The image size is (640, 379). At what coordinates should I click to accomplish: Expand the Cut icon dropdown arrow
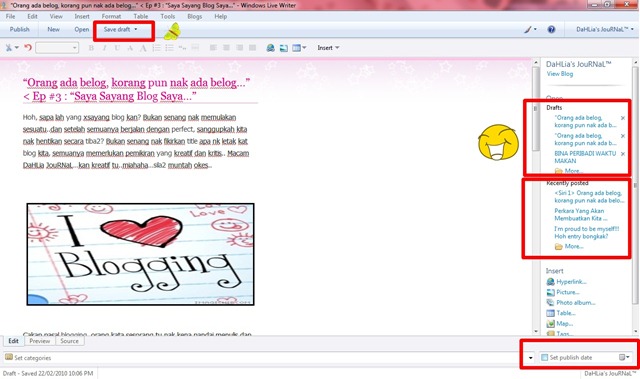coord(17,48)
